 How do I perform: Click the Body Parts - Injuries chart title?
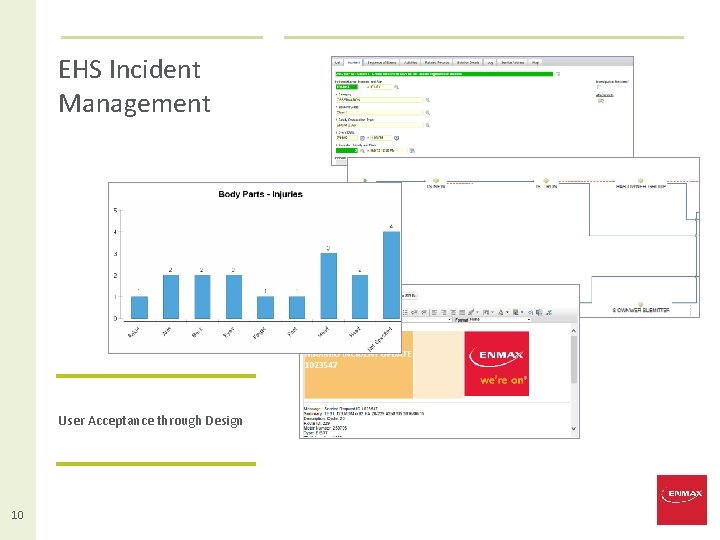260,194
